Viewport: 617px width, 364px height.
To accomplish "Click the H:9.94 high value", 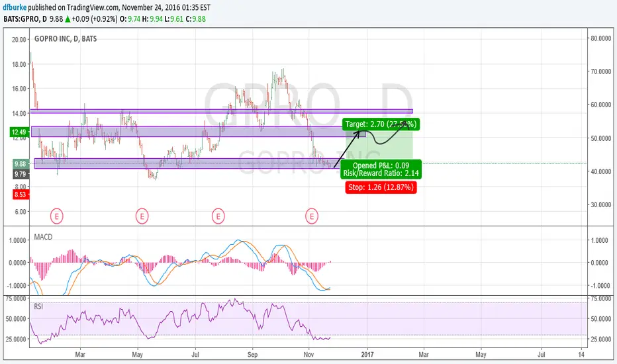I will tap(152, 19).
